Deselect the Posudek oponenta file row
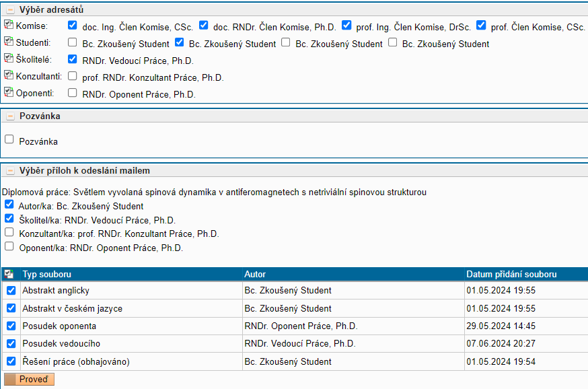Screen dimensions: 588x389 coord(11,326)
